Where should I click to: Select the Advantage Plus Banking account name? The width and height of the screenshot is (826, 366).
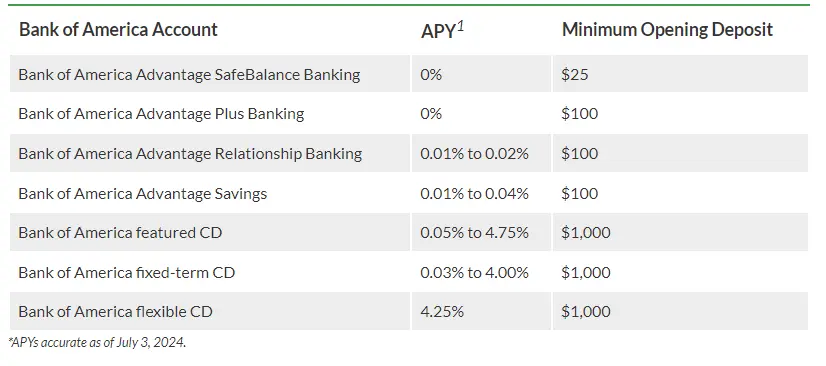point(161,114)
